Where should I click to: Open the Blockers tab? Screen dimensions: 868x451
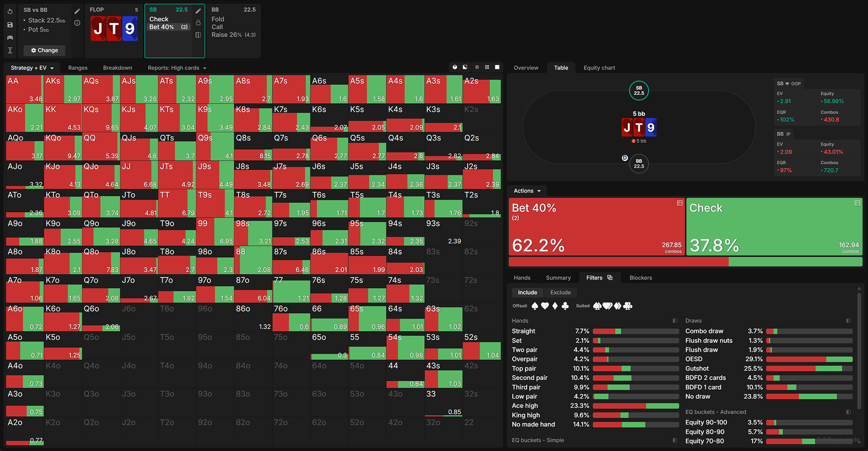[x=641, y=278]
